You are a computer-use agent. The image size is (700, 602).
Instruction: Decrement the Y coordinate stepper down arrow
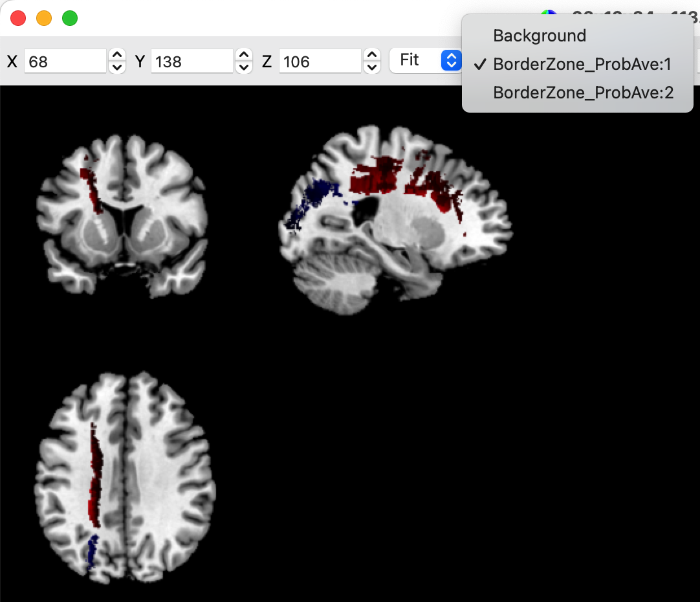pos(244,67)
